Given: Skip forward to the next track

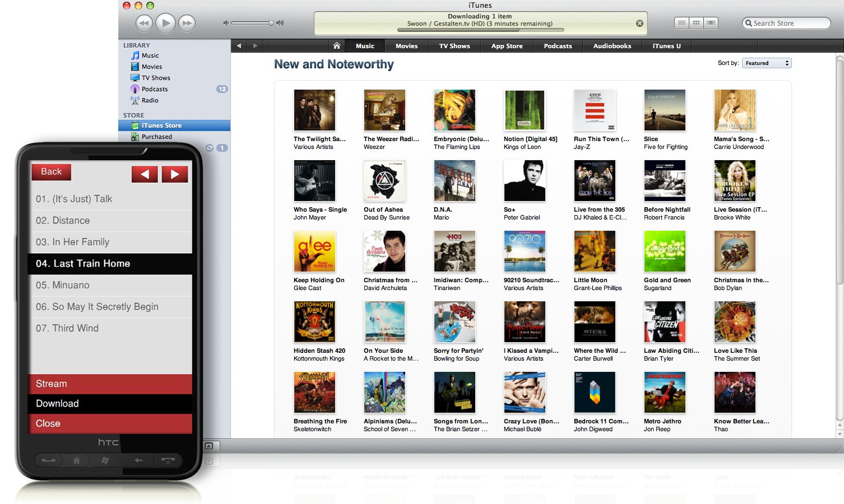Looking at the screenshot, I should 187,23.
